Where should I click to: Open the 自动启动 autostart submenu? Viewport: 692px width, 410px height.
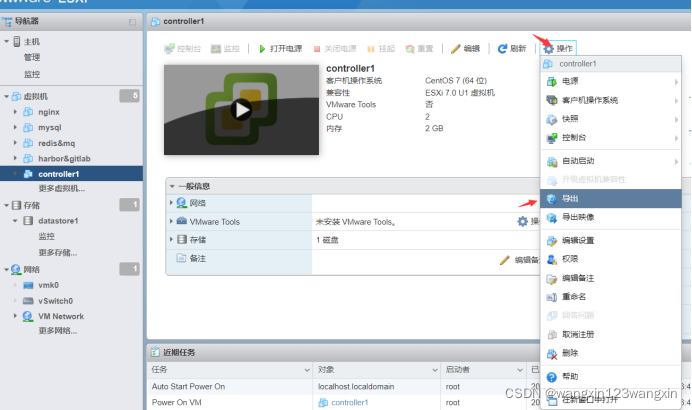coord(611,161)
